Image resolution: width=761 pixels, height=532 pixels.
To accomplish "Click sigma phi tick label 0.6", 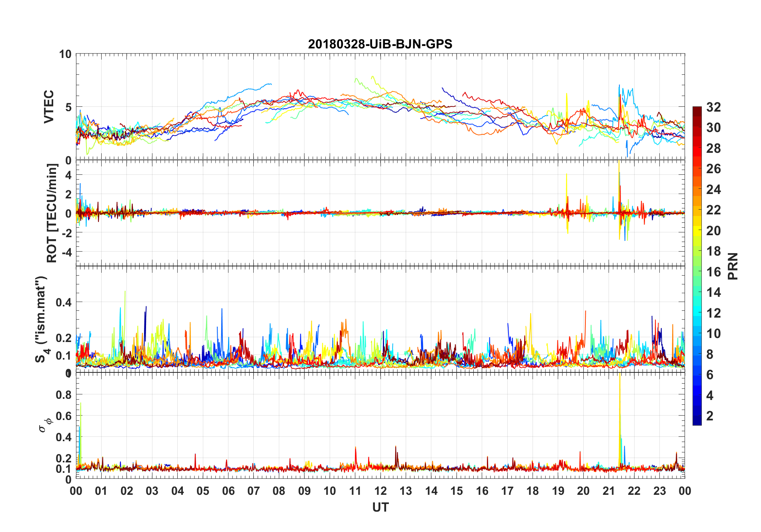I will point(64,416).
